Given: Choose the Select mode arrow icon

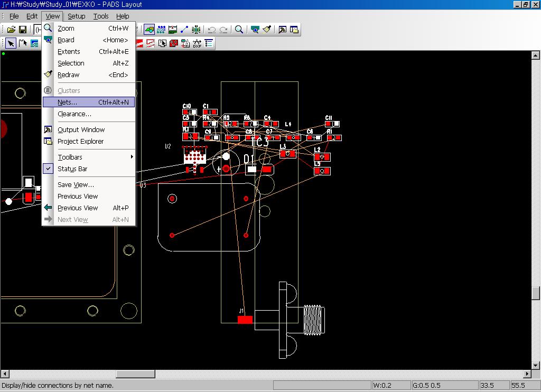Looking at the screenshot, I should (11, 43).
